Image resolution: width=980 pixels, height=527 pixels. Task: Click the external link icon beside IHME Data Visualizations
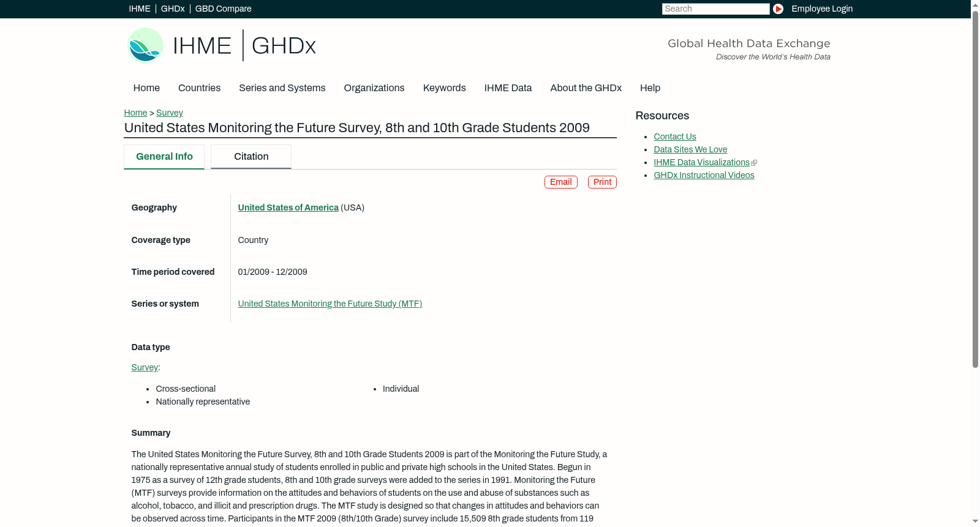click(754, 163)
